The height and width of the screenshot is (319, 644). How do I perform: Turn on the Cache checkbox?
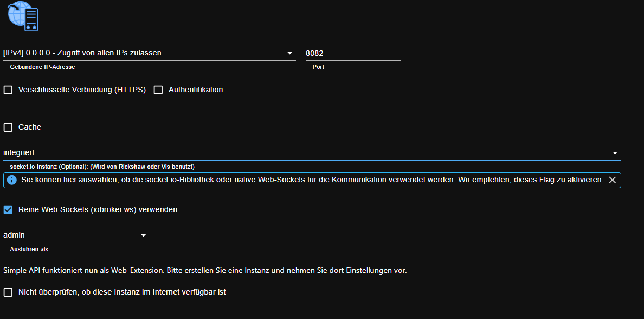(8, 127)
